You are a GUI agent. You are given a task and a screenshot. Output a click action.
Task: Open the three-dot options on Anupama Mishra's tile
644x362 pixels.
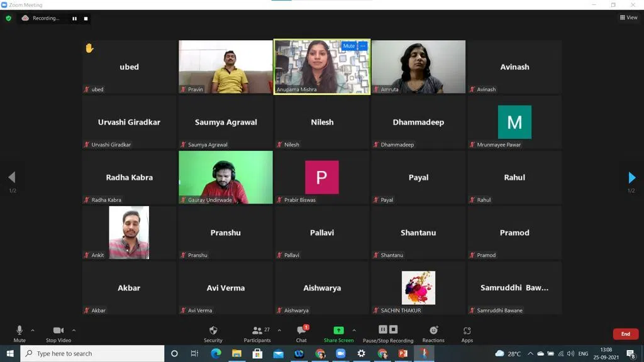tap(363, 46)
